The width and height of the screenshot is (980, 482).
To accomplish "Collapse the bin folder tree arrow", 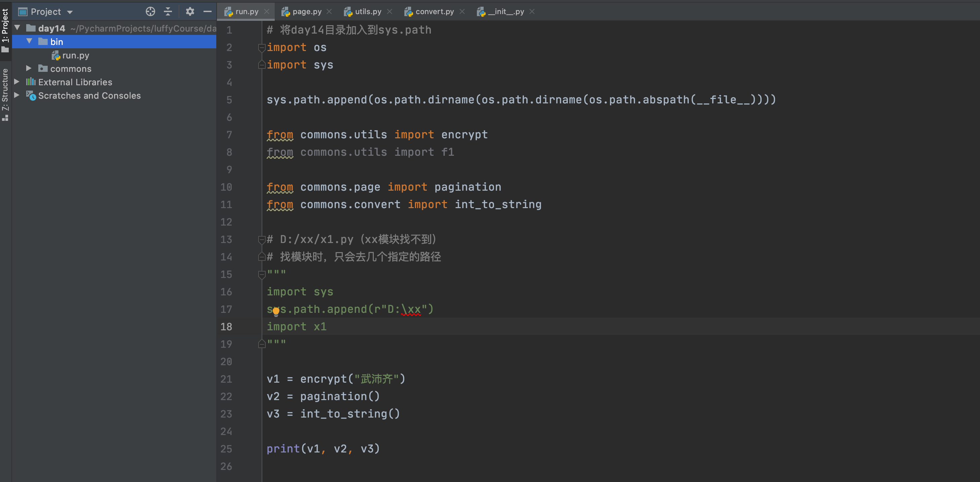I will 29,41.
